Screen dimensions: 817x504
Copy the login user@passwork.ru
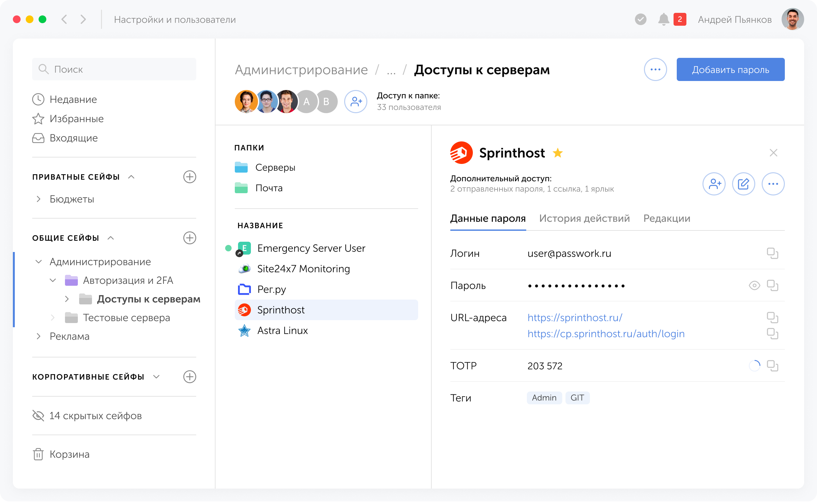tap(773, 253)
